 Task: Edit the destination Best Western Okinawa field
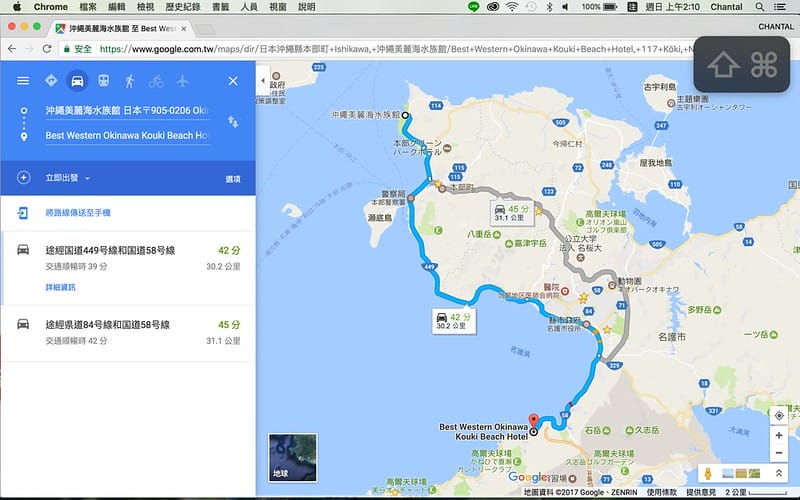tap(127, 135)
